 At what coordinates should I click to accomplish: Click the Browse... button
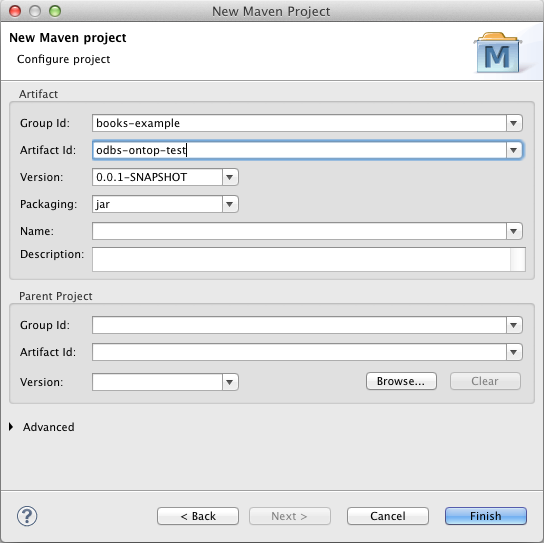coord(401,381)
